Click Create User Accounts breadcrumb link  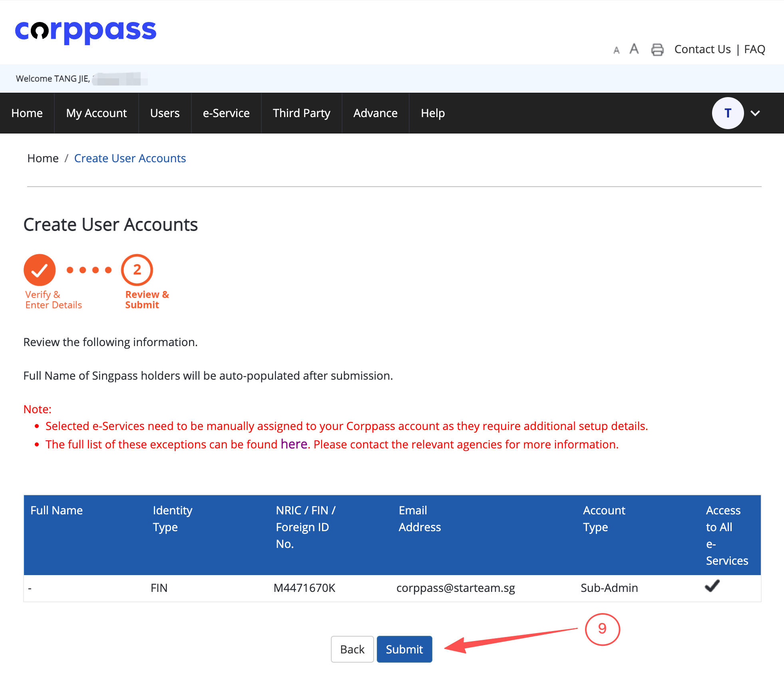tap(130, 158)
